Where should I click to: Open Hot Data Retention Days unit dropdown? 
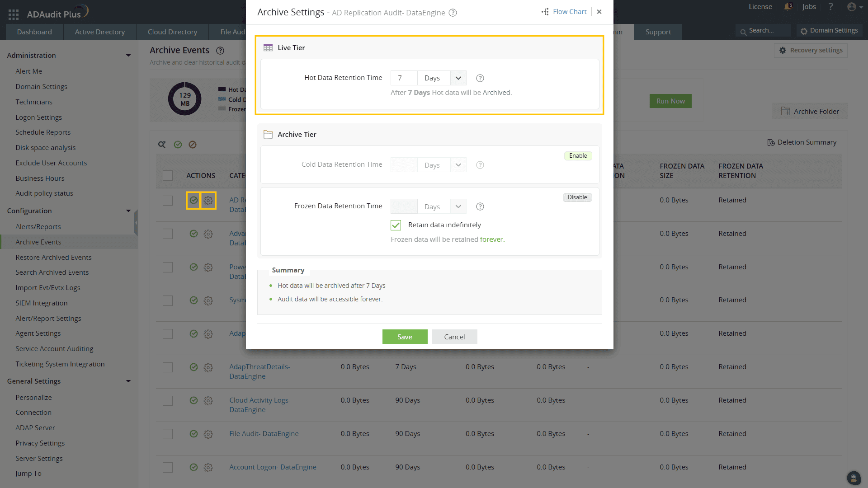(x=458, y=78)
